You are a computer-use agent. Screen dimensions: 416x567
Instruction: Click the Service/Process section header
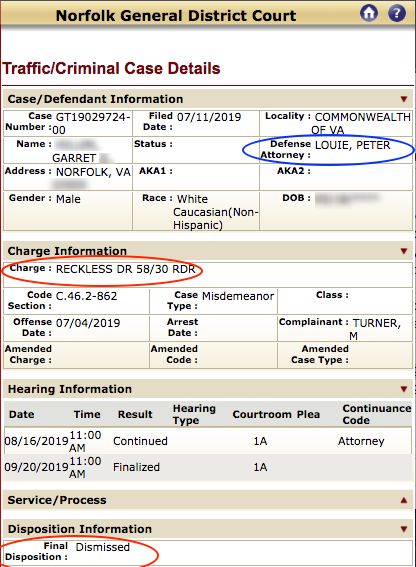click(x=208, y=500)
